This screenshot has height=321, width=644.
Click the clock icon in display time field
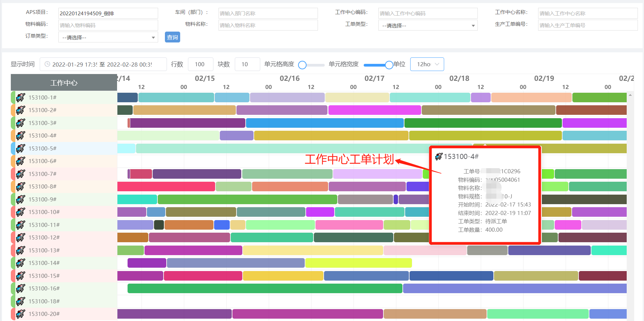(48, 64)
